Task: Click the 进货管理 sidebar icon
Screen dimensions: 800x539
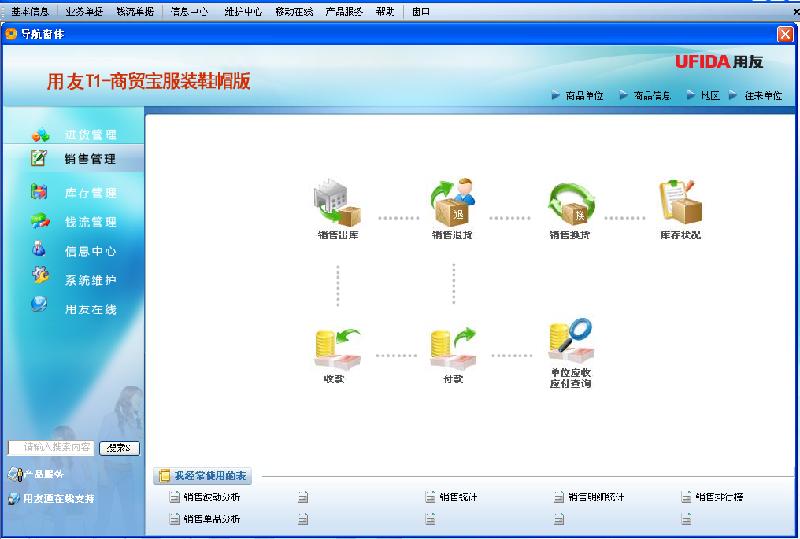Action: (40, 135)
